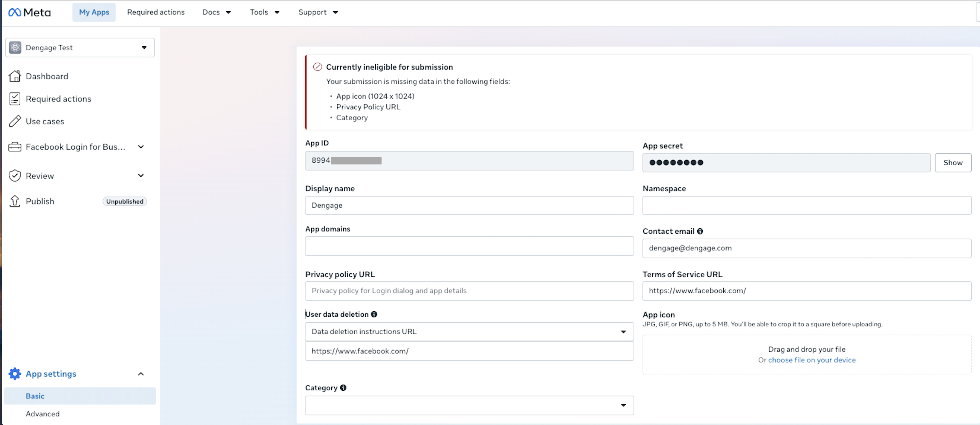
Task: Click Privacy policy URL field
Action: click(x=469, y=291)
